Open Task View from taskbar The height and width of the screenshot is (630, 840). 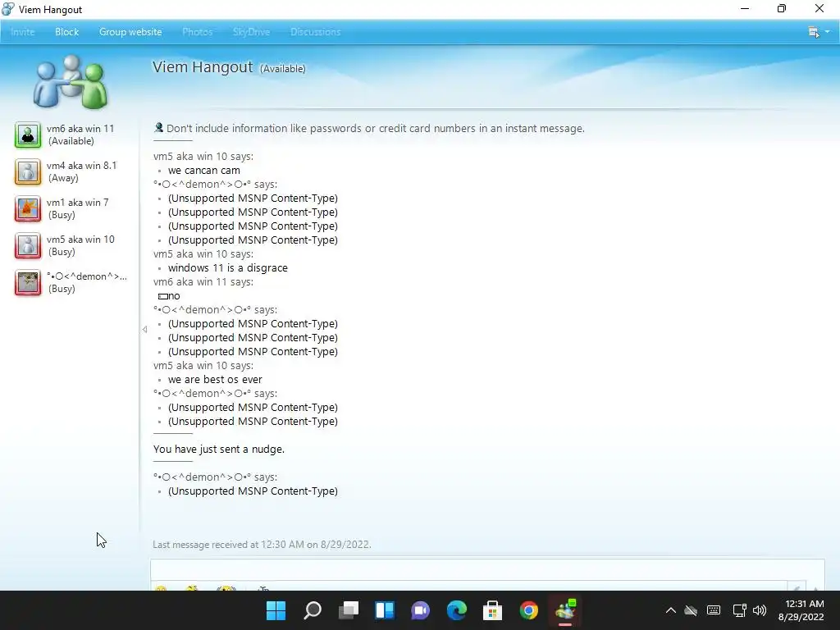coord(349,610)
